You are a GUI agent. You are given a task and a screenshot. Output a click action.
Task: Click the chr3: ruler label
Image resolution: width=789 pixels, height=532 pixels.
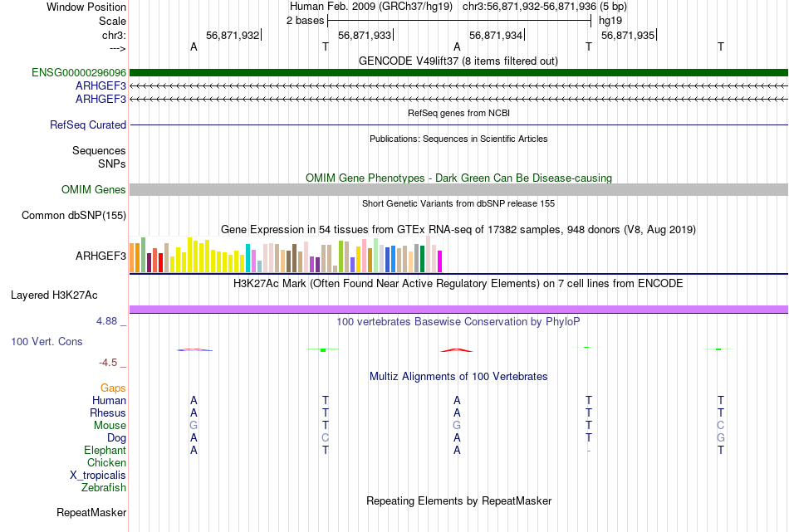[x=115, y=35]
